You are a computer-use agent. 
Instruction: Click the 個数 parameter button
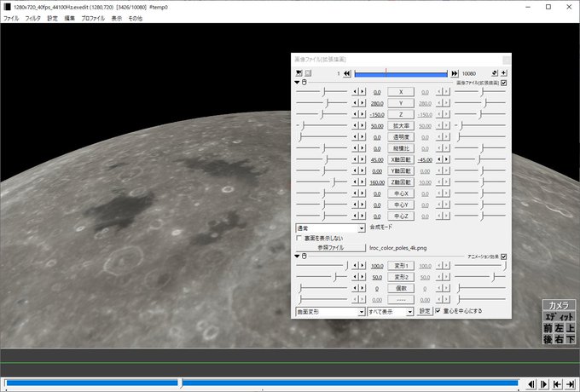[x=401, y=288]
